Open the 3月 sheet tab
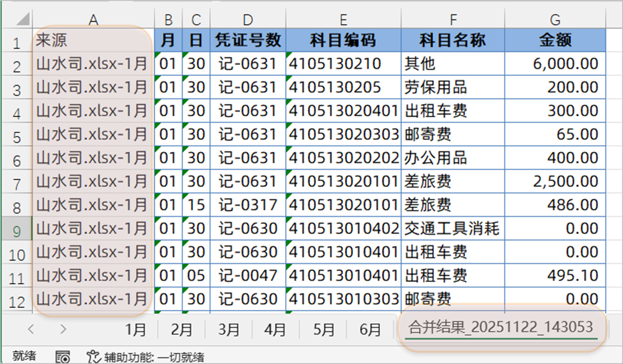Image resolution: width=623 pixels, height=364 pixels. pos(229,330)
